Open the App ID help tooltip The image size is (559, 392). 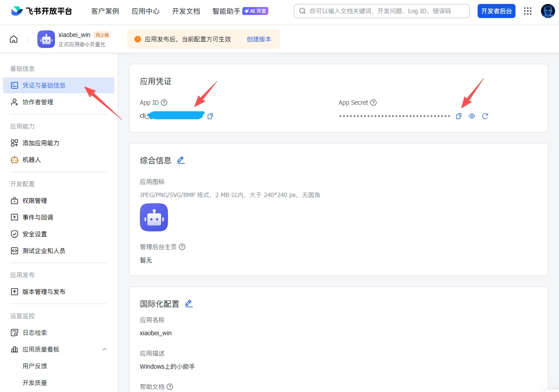point(164,103)
